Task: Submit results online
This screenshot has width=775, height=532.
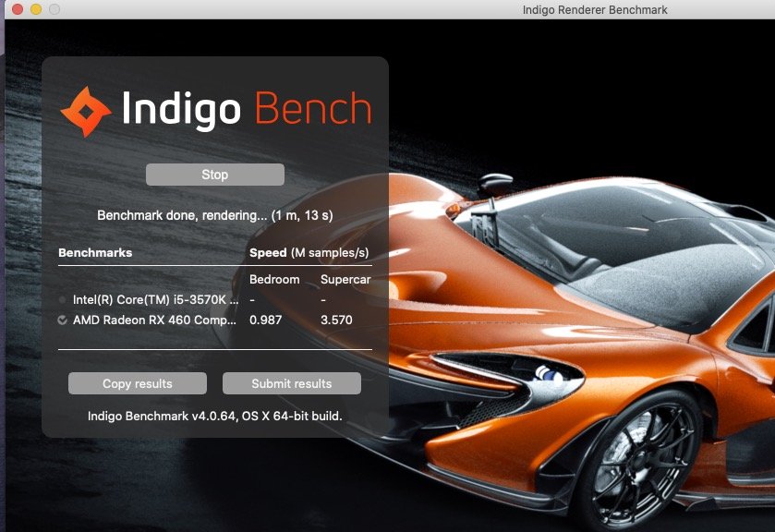Action: (x=292, y=383)
